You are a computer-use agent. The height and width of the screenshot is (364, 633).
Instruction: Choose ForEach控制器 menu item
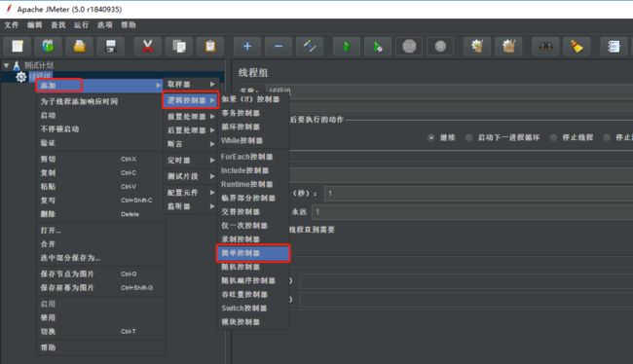[253, 157]
